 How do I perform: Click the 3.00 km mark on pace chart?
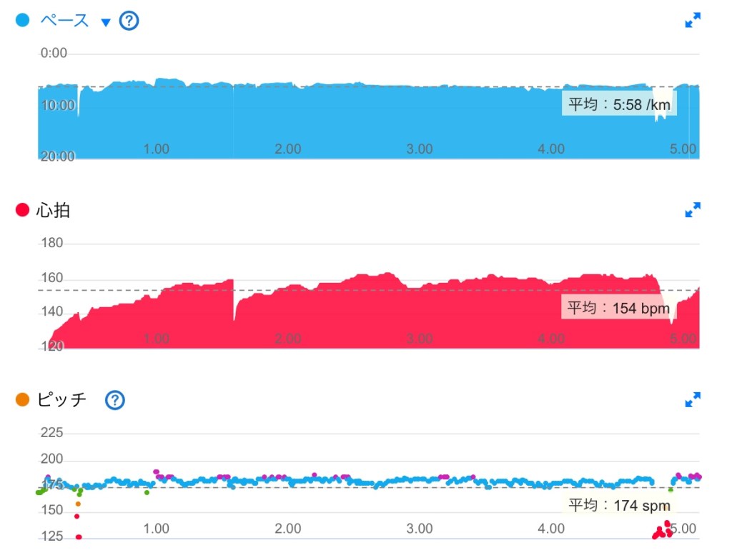point(420,149)
